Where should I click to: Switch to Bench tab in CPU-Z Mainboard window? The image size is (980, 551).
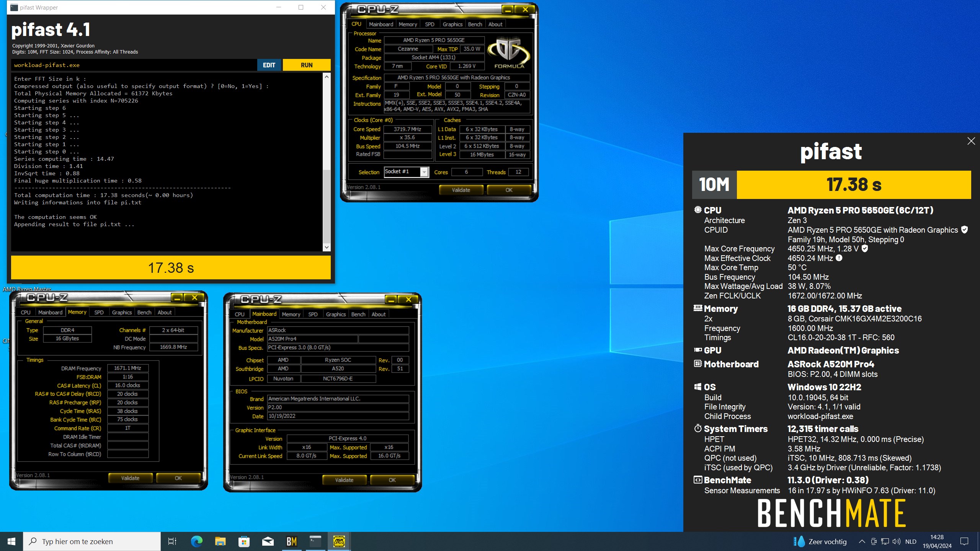click(x=358, y=314)
